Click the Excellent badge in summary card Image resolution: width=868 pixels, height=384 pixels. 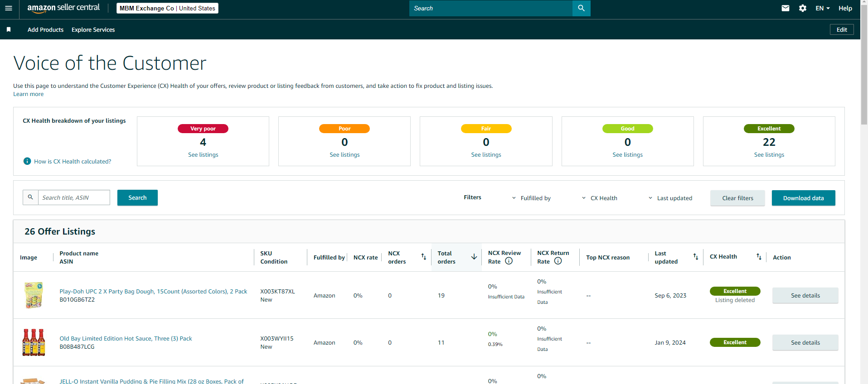769,129
